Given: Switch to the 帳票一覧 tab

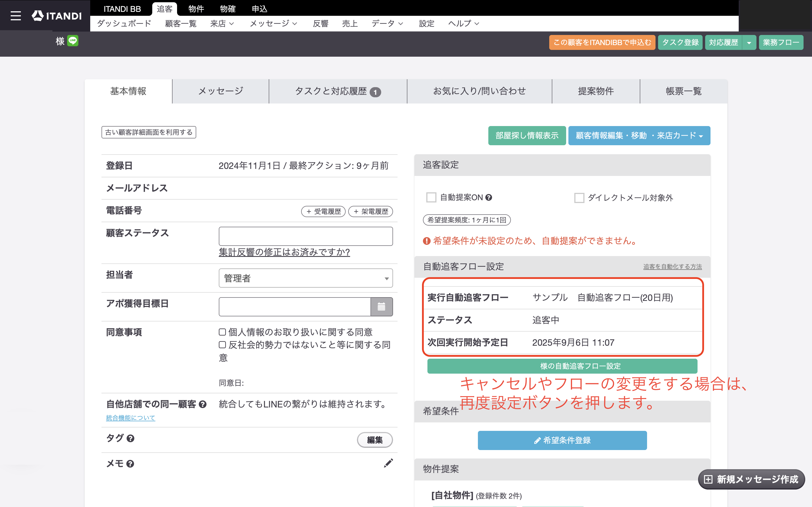Looking at the screenshot, I should pyautogui.click(x=684, y=91).
